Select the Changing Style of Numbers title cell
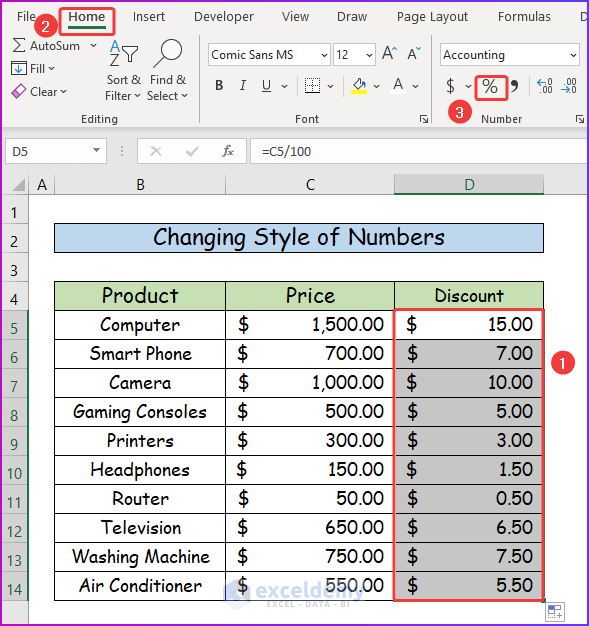Screen dimensions: 589x626 tap(299, 238)
